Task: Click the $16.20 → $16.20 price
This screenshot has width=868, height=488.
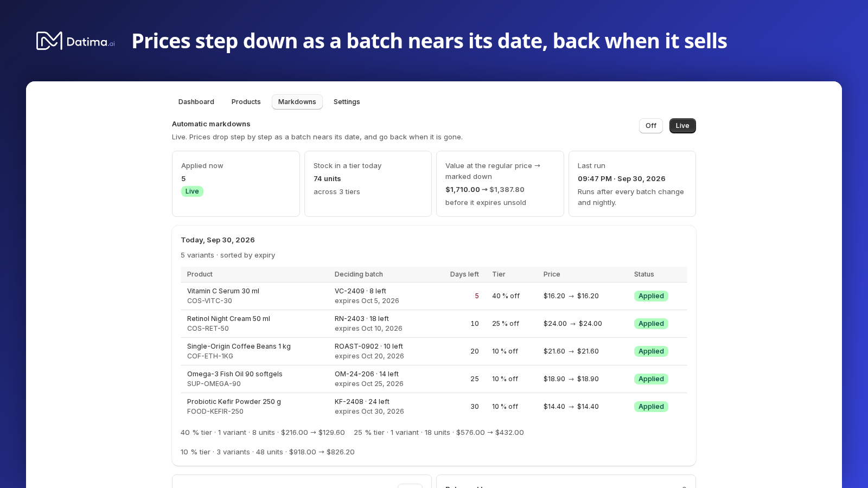Action: (571, 296)
